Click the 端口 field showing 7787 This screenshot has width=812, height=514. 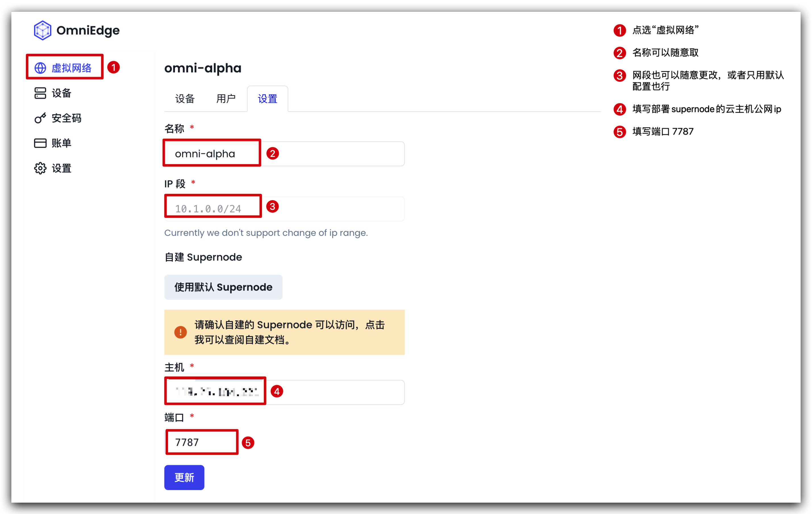[202, 442]
